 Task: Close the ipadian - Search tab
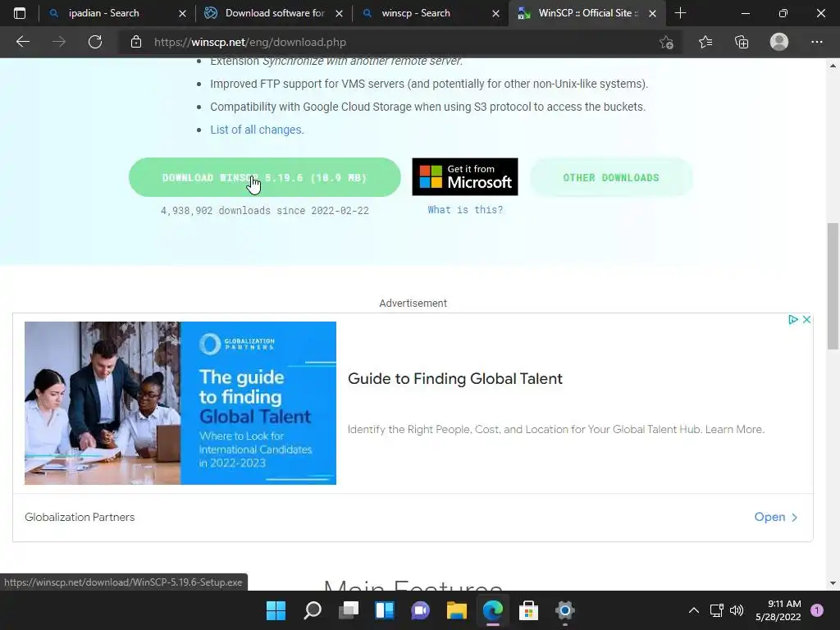point(182,13)
